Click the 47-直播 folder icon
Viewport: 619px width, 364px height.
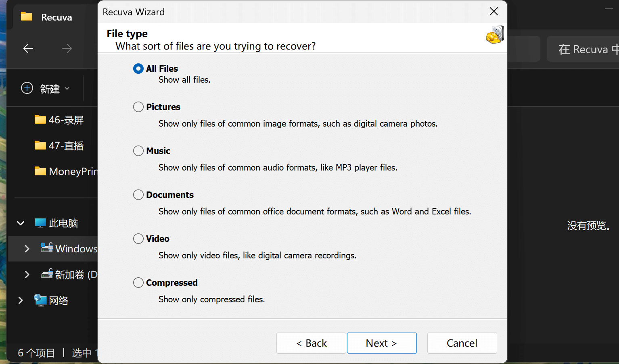point(40,146)
